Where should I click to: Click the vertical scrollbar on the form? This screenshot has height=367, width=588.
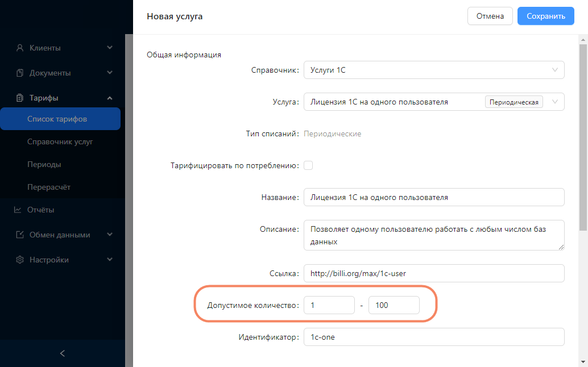(583, 137)
